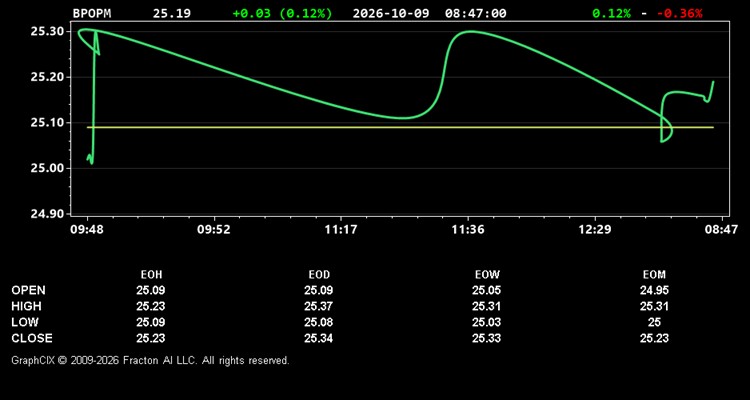This screenshot has width=750, height=400.
Task: Click the OPEN row label
Action: 29,290
